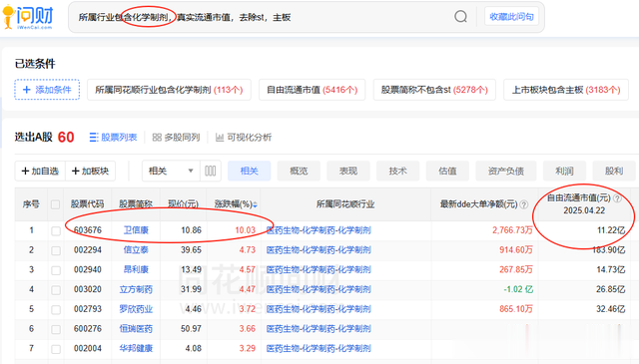Click 加自选 button
Viewport: 639px width, 364px height.
pyautogui.click(x=40, y=171)
